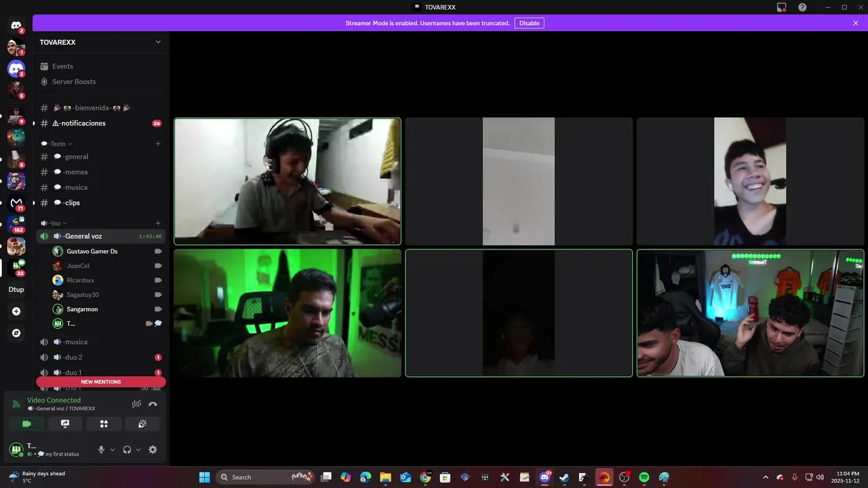Open the bienvenida text channel

[x=100, y=108]
